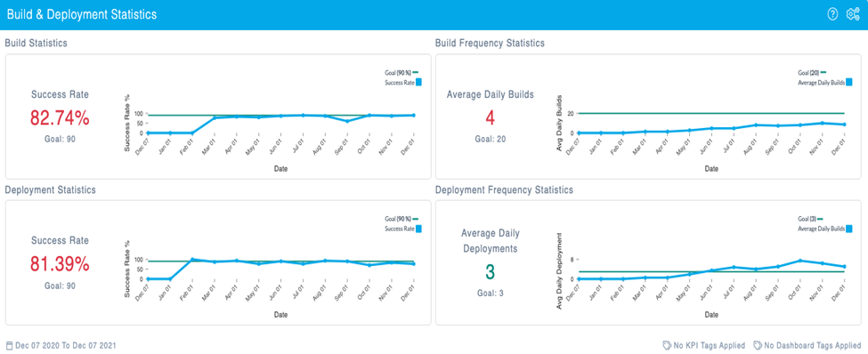Open the dashboard settings gears icon

(853, 14)
